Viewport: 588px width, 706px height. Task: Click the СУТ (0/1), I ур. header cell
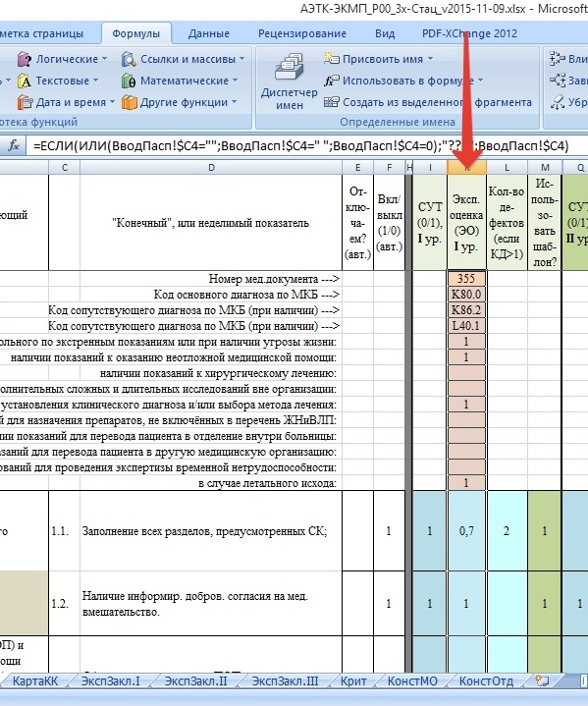[430, 223]
